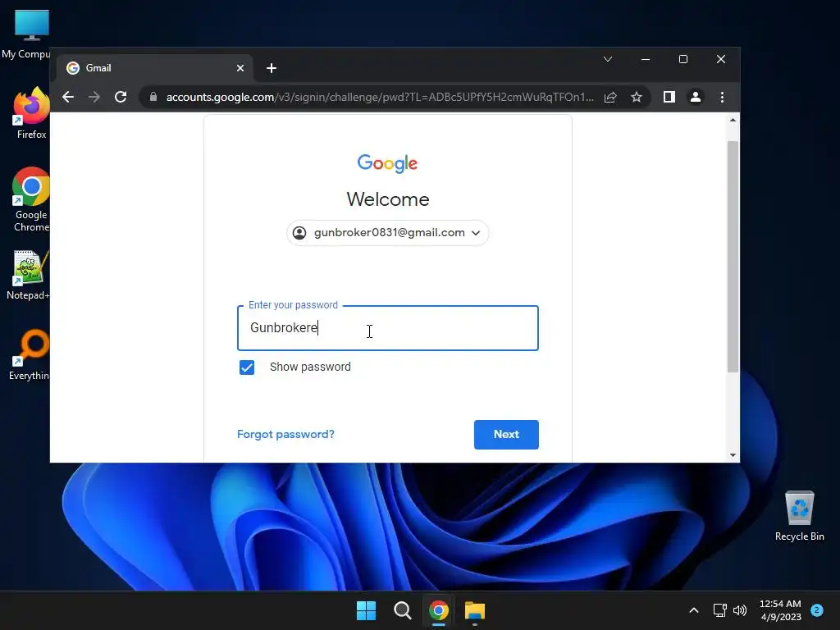Image resolution: width=840 pixels, height=630 pixels.
Task: Show hidden system tray icons
Action: click(694, 610)
